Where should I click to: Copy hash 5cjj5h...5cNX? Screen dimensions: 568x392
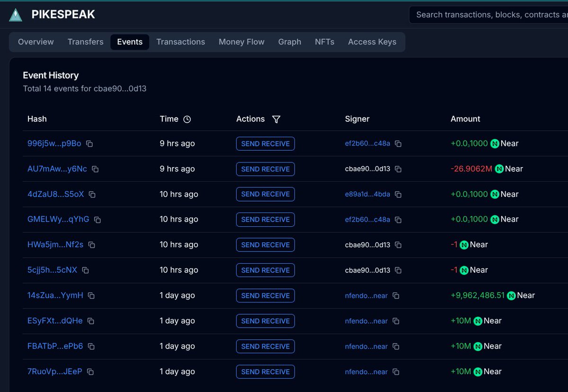pyautogui.click(x=86, y=270)
